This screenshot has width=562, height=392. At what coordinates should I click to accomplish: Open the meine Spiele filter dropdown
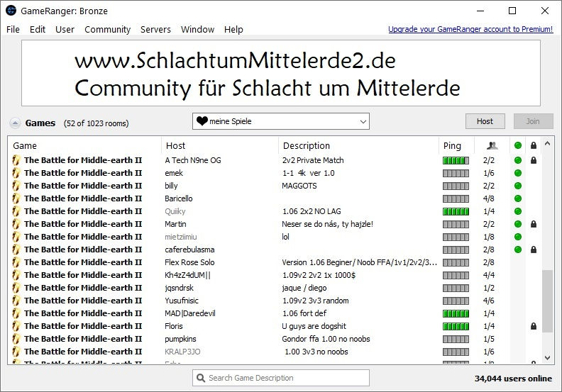pos(281,121)
